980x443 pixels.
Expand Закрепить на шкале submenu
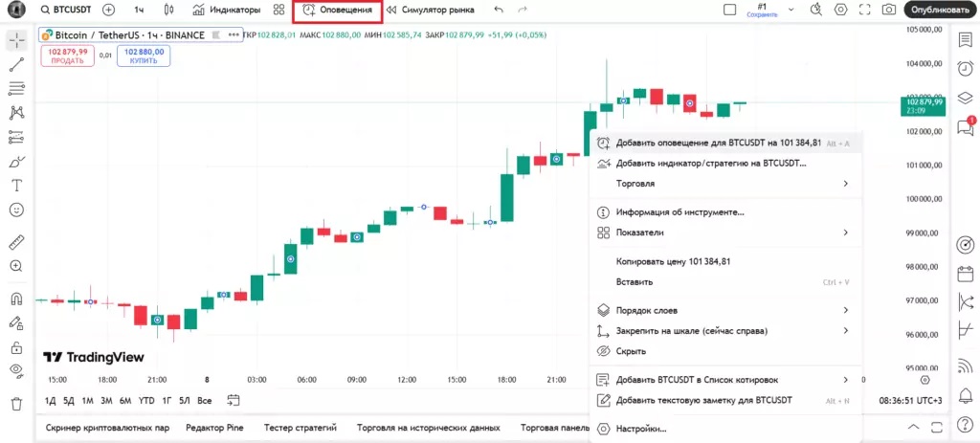(725, 330)
